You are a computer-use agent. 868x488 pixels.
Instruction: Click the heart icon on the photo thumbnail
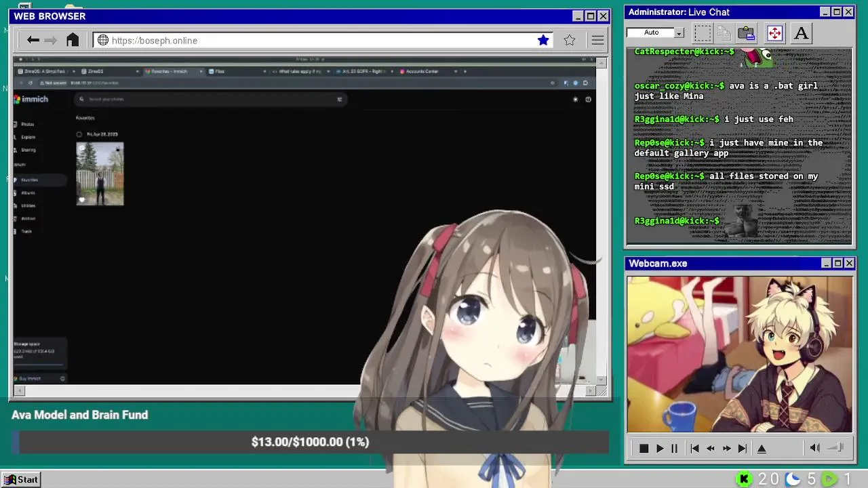click(82, 199)
